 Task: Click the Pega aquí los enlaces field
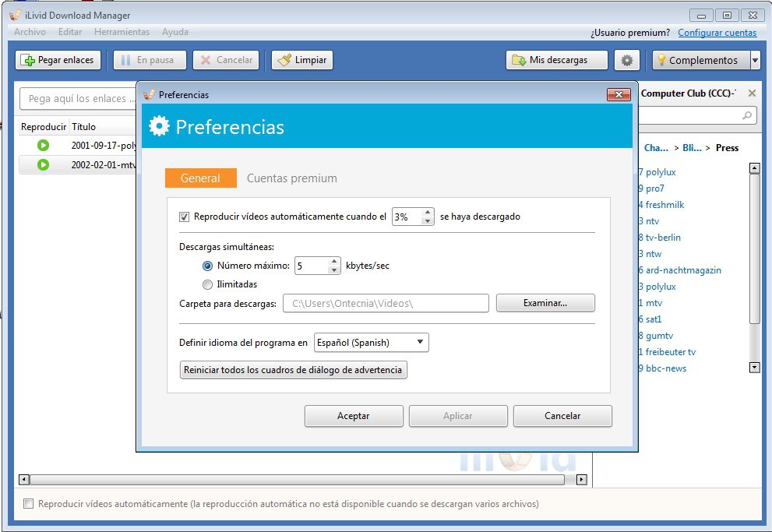click(x=79, y=98)
